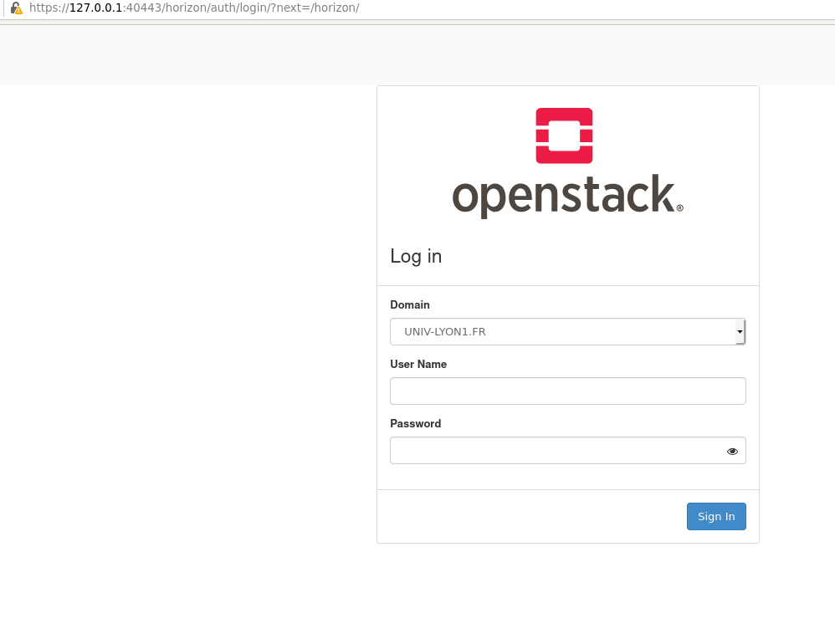
Task: Click the 127.0.0.1 host in the URL
Action: 95,8
